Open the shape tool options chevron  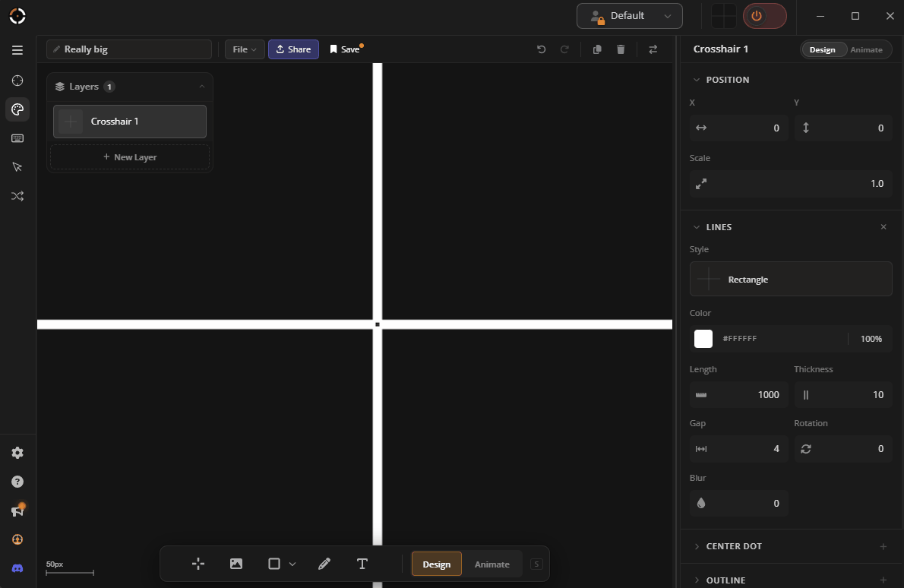pyautogui.click(x=292, y=564)
